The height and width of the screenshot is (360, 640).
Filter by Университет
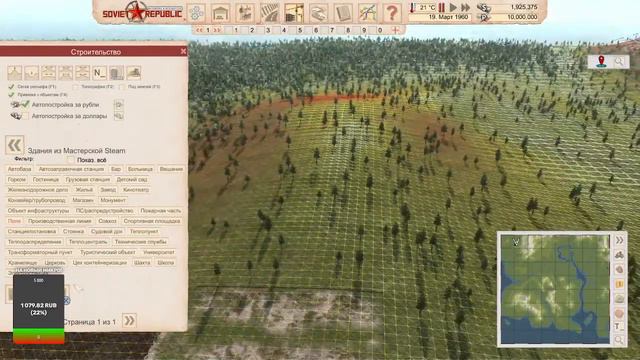tap(159, 252)
